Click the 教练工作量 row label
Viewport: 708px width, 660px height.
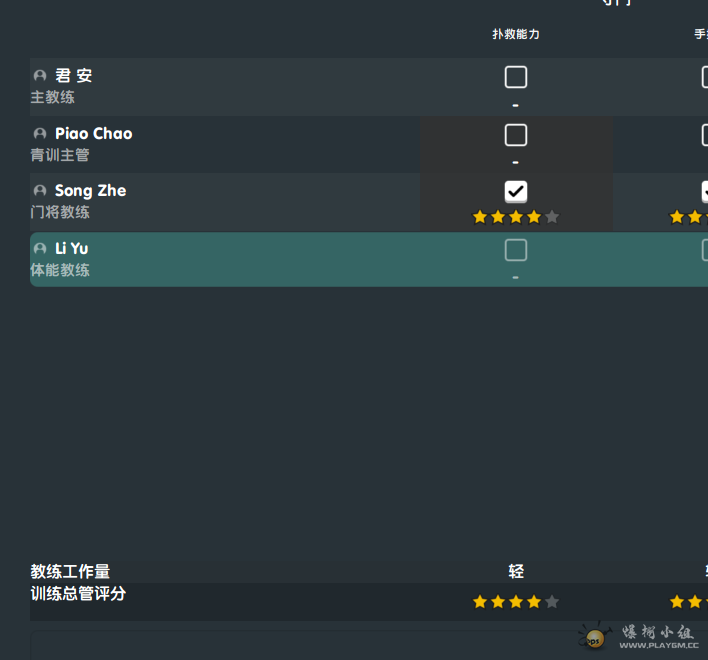70,572
